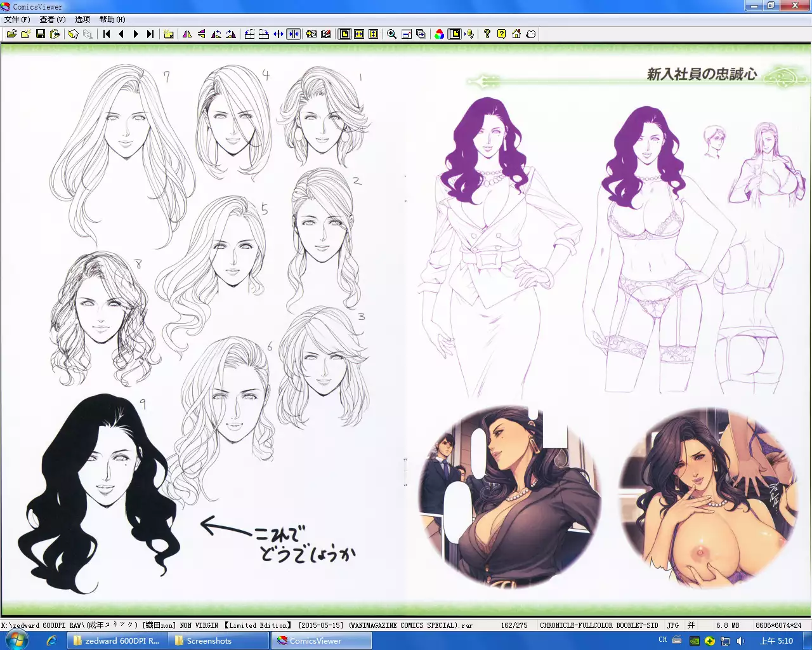Toggle the pressed inward-arrows toolbar button
This screenshot has height=650, width=812.
pyautogui.click(x=293, y=34)
